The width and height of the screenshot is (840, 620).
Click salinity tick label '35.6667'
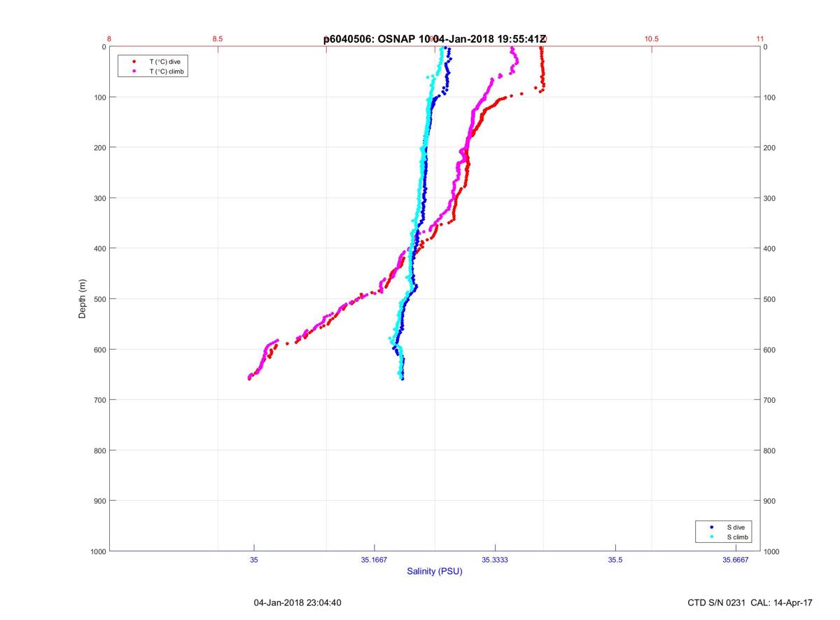pyautogui.click(x=736, y=560)
